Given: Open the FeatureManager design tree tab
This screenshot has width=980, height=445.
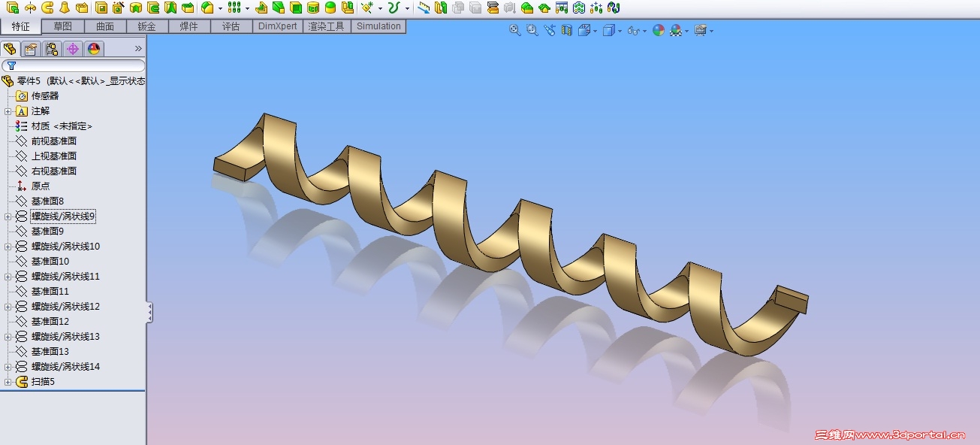Looking at the screenshot, I should click(10, 49).
